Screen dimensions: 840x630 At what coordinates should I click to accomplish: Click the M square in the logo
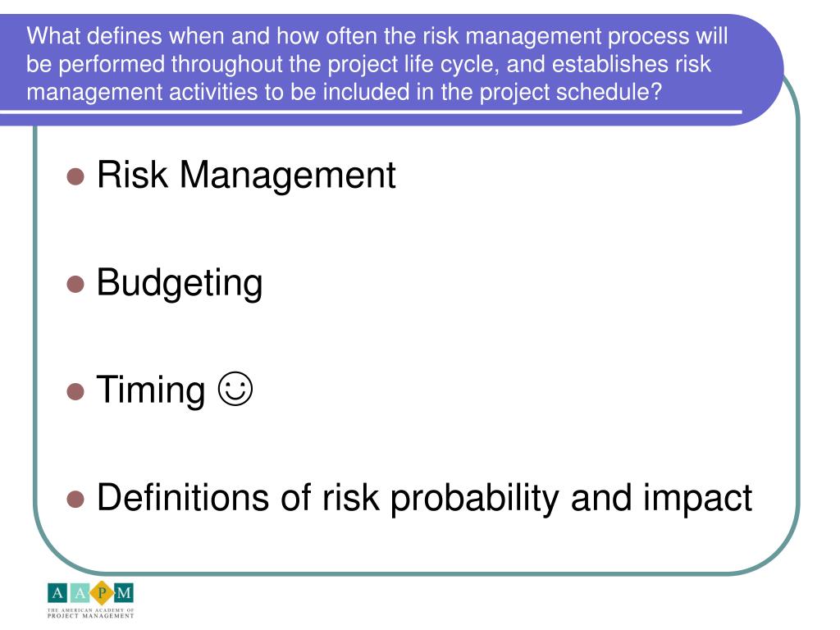(124, 593)
